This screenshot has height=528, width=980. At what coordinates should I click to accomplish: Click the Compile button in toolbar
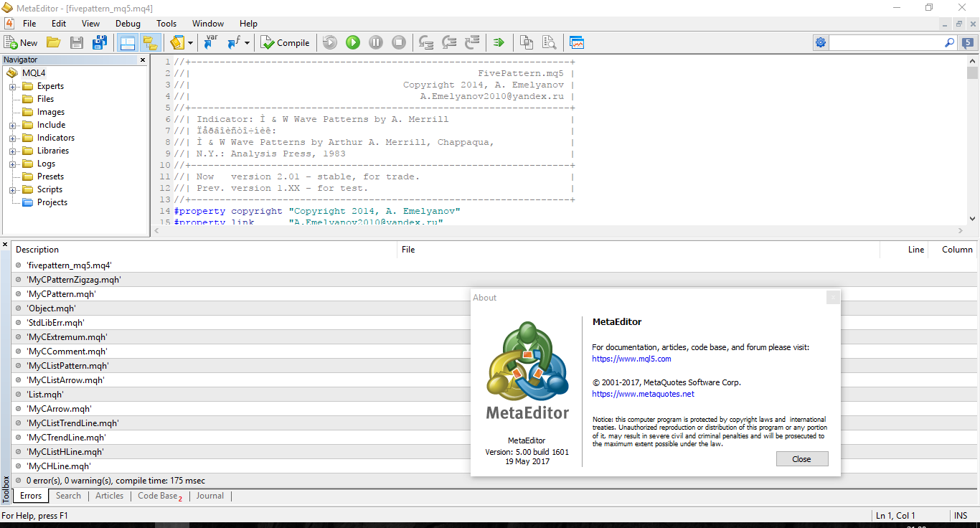click(286, 43)
